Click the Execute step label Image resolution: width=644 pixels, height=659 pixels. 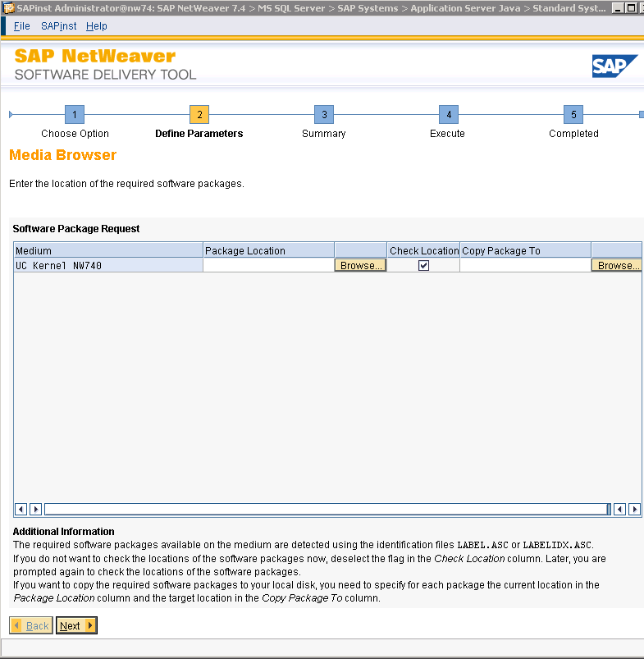click(x=447, y=133)
